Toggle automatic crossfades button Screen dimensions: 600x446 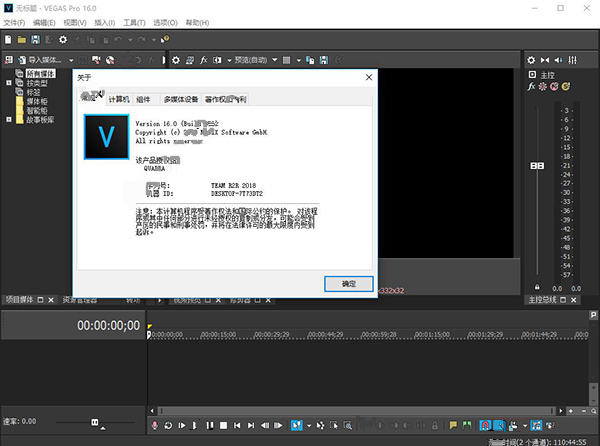coord(499,425)
